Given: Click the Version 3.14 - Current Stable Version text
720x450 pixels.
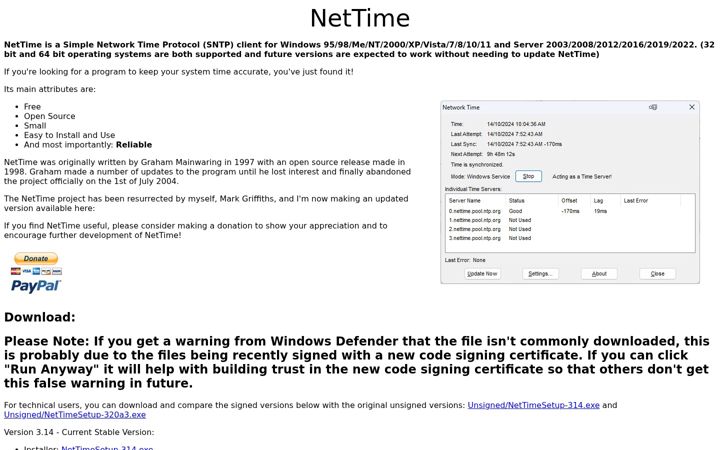Looking at the screenshot, I should point(79,432).
